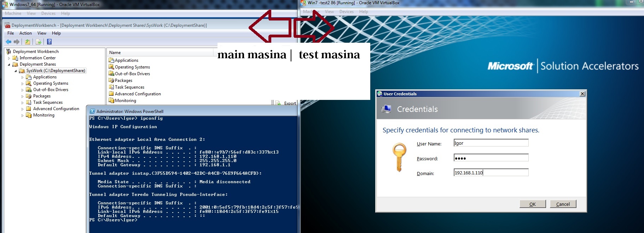Expand Monitoring node in the tree

click(23, 115)
